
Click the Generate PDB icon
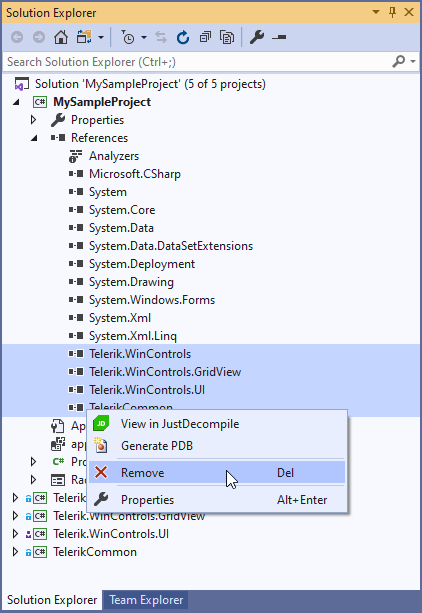point(101,445)
